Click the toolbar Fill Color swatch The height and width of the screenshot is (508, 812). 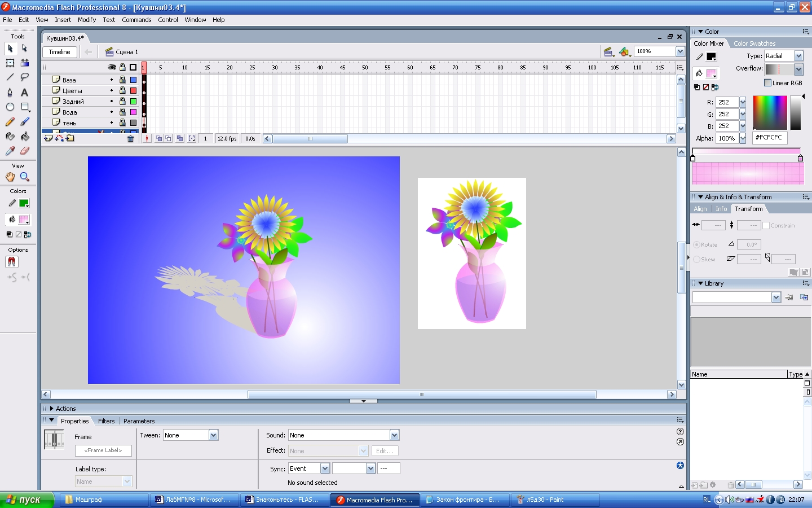coord(24,220)
